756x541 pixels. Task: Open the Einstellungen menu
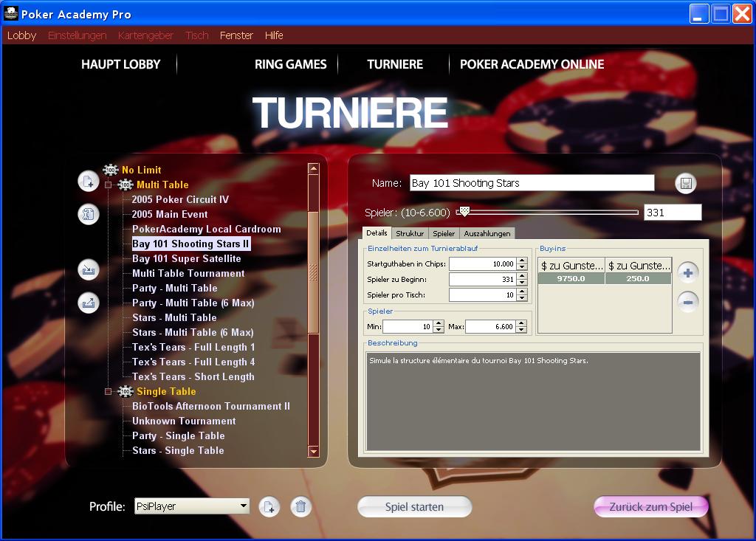coord(77,35)
